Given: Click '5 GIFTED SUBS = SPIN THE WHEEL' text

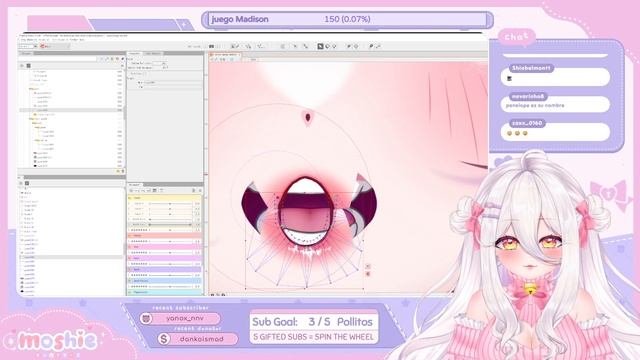Looking at the screenshot, I should 313,337.
